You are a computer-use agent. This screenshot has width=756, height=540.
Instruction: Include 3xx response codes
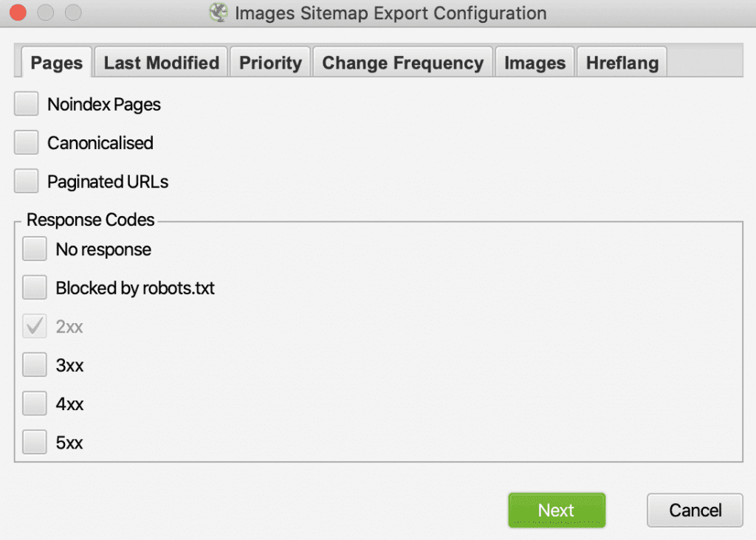34,364
